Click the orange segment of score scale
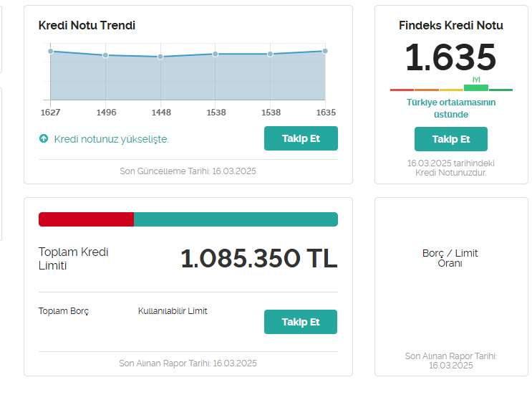532x395 pixels. pos(427,90)
